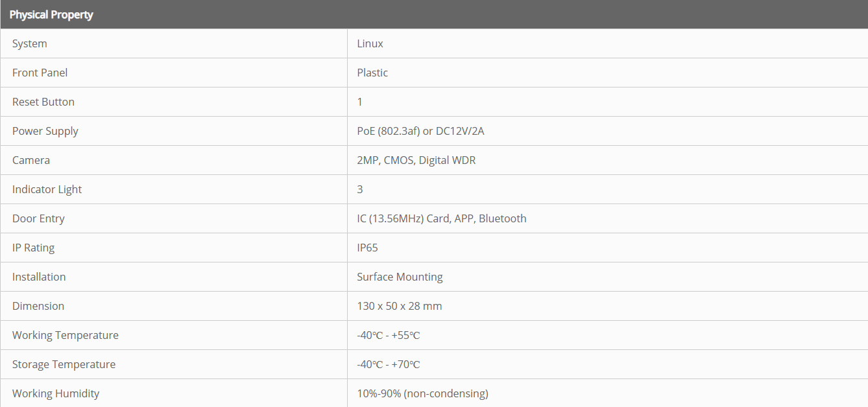Select the Surface Mounting value

tap(400, 277)
